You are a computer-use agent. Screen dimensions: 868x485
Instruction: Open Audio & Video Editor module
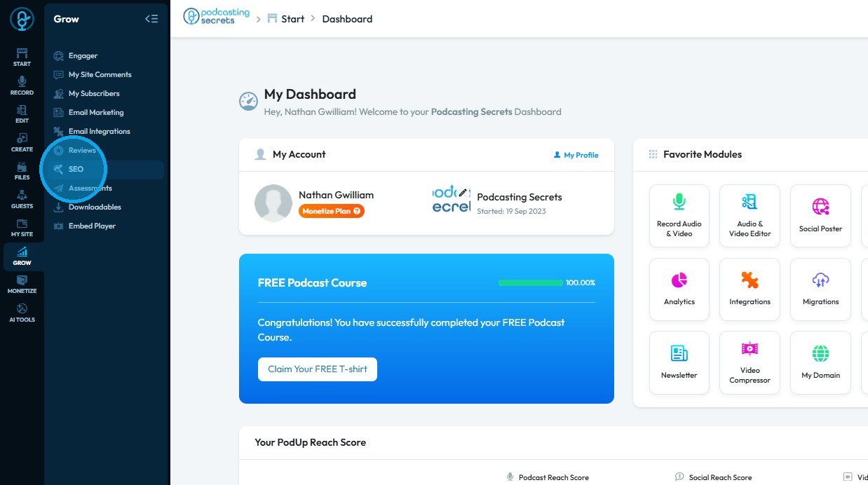[750, 216]
